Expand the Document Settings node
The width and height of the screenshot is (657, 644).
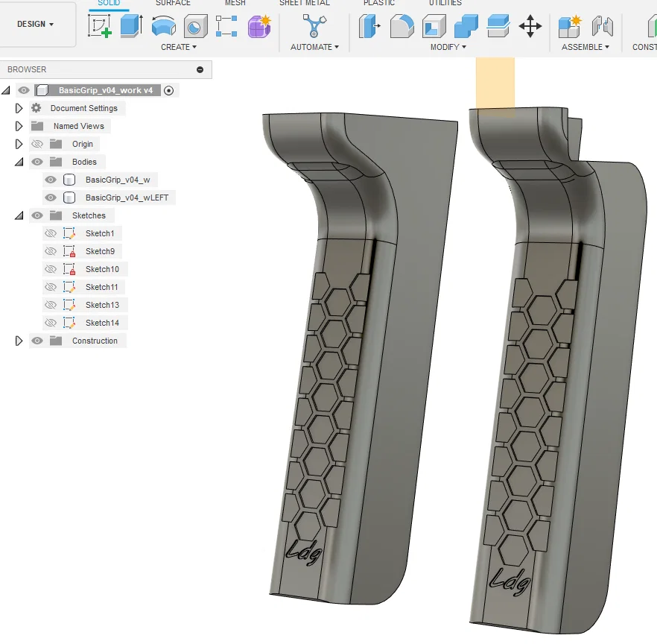pyautogui.click(x=19, y=108)
